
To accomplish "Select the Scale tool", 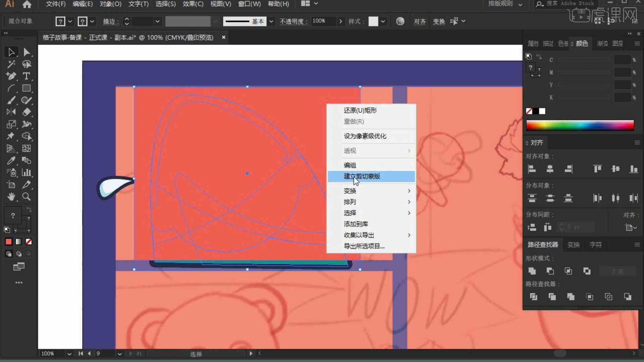I will pyautogui.click(x=11, y=124).
